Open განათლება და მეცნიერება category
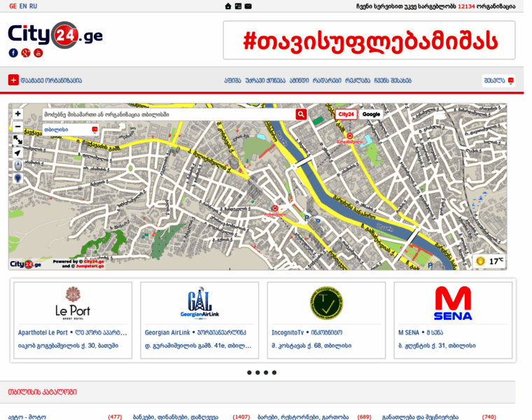Viewport: 532px width, 420px height. [x=421, y=416]
